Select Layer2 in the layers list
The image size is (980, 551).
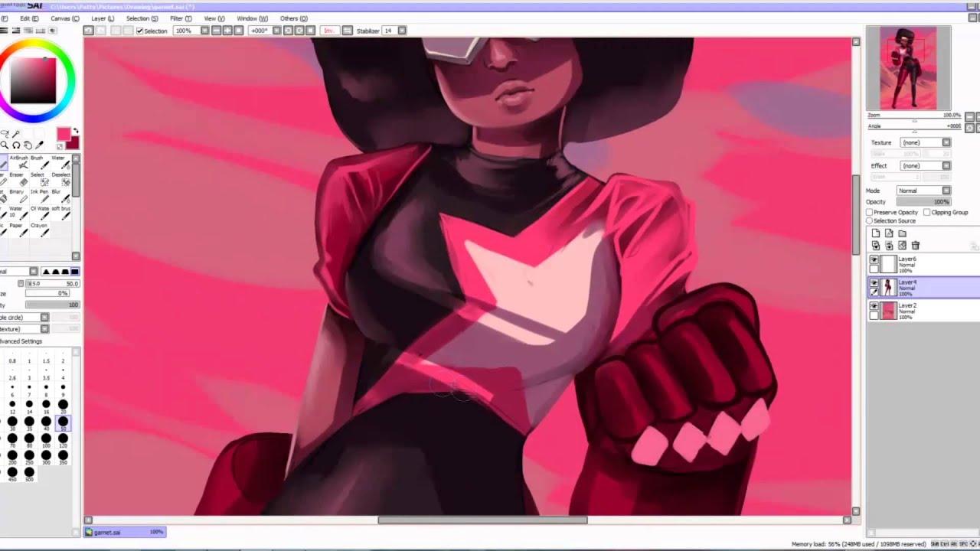(x=923, y=310)
